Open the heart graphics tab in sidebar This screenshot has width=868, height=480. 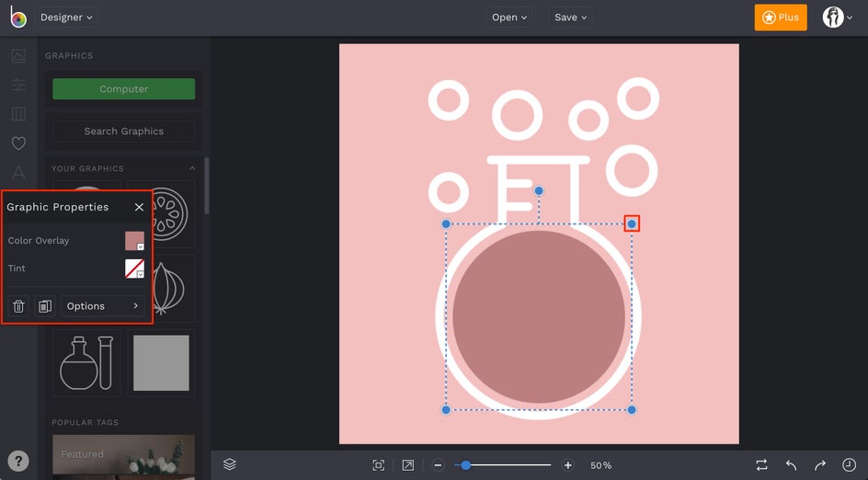click(18, 143)
